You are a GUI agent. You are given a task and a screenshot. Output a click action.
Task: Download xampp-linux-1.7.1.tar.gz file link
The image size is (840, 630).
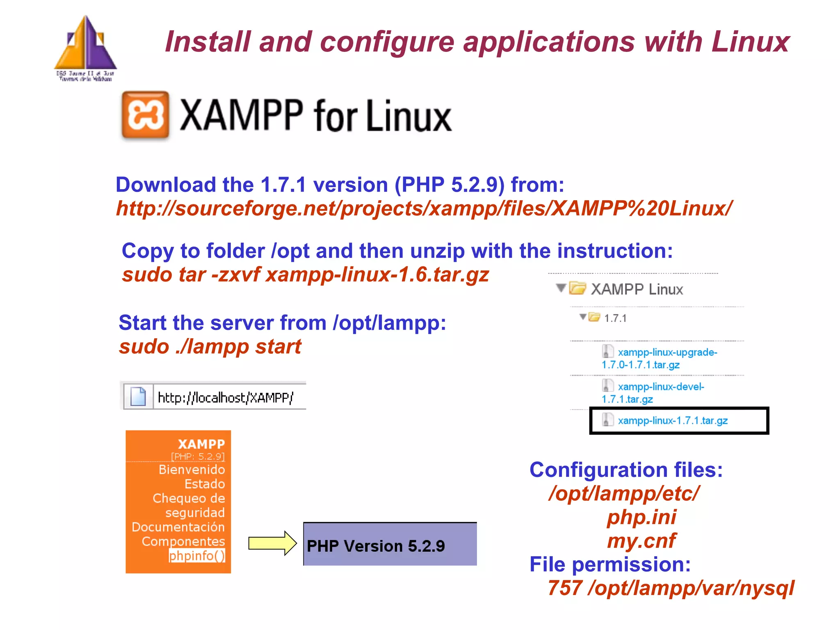click(x=673, y=421)
